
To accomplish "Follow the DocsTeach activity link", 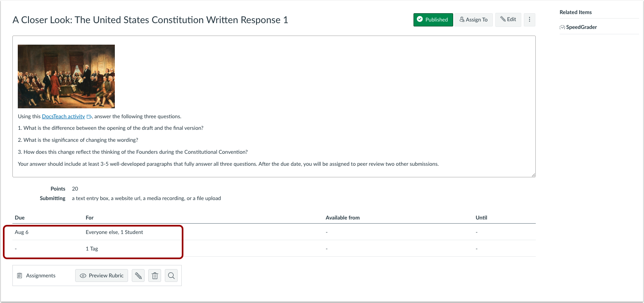I will click(63, 117).
